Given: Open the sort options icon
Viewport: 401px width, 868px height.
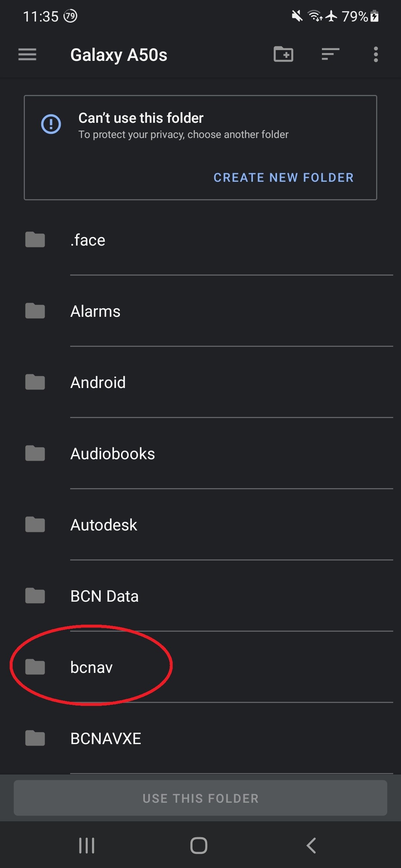Looking at the screenshot, I should point(330,54).
